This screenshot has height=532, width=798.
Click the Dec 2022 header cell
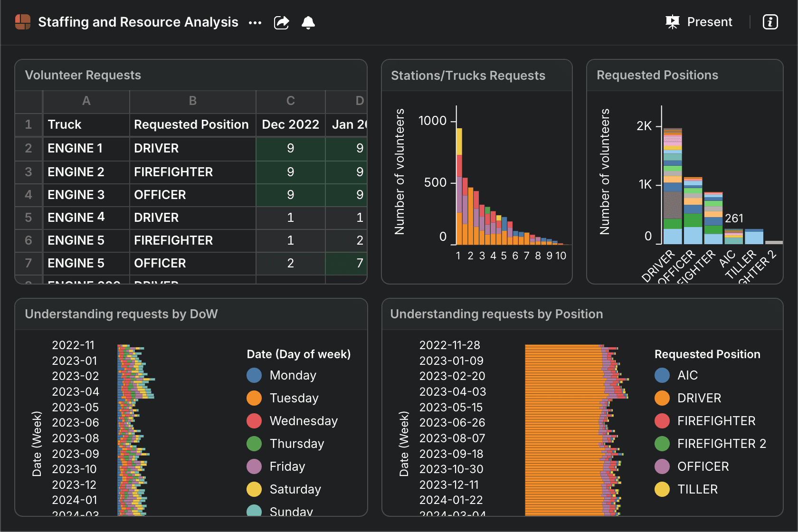(290, 124)
